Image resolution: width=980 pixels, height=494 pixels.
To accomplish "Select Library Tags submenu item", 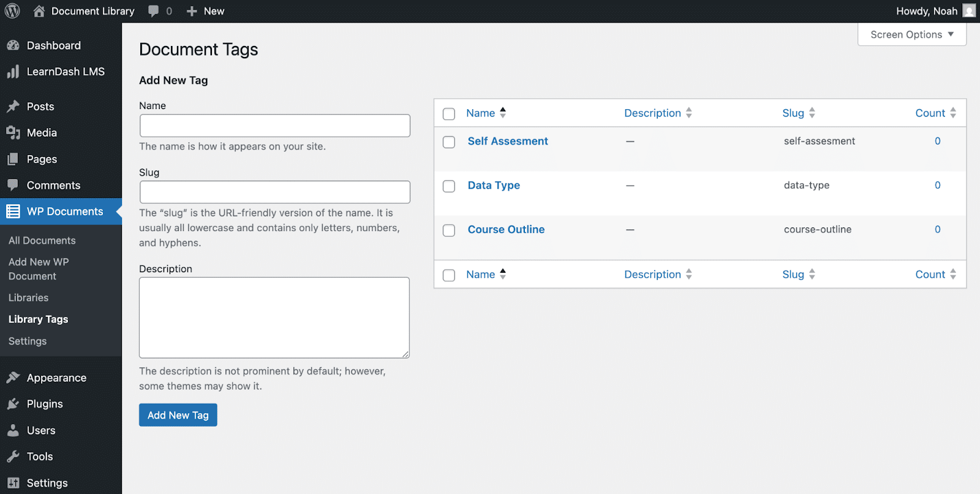I will coord(38,319).
